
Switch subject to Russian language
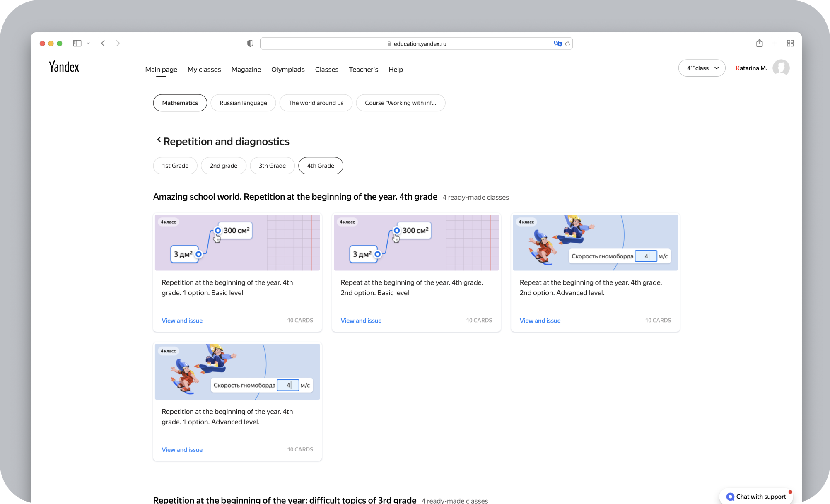click(243, 103)
